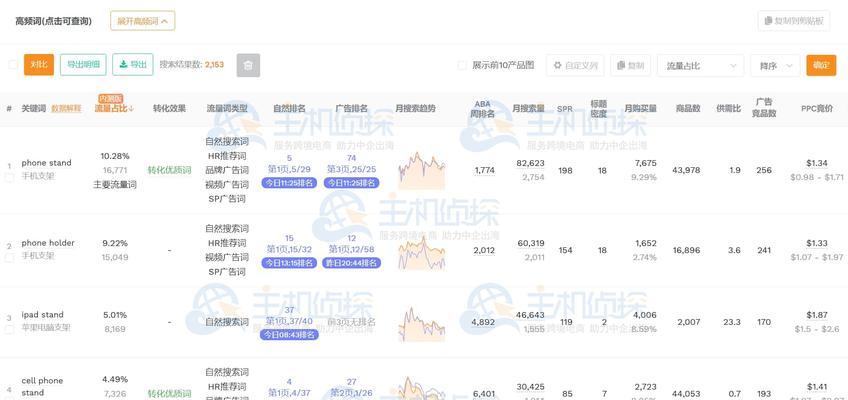Click the 广告排名 column header
The width and height of the screenshot is (848, 400).
(x=352, y=108)
